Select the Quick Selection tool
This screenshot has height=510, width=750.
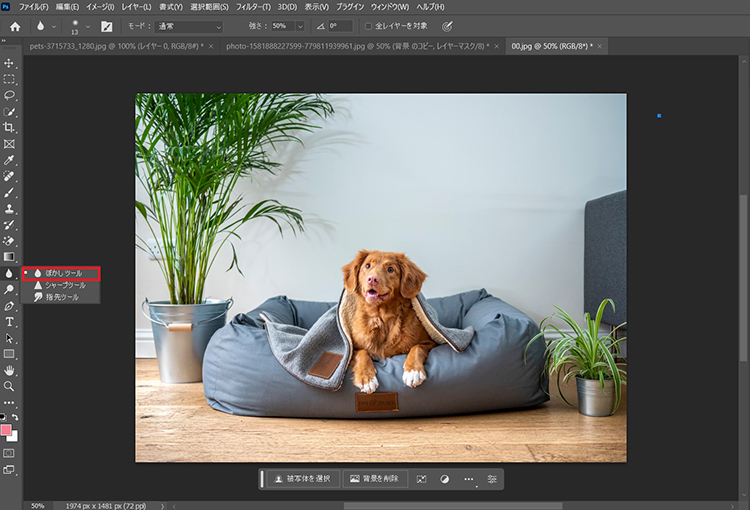pos(9,111)
